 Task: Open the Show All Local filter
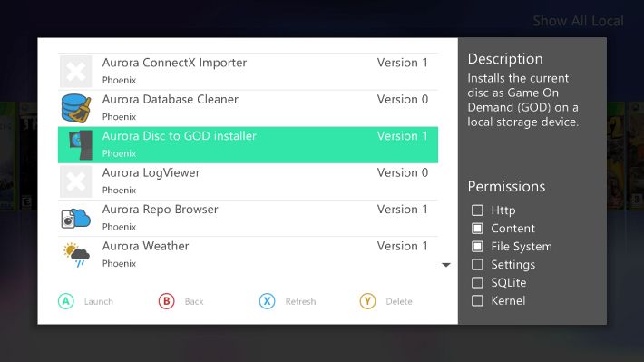tap(578, 21)
